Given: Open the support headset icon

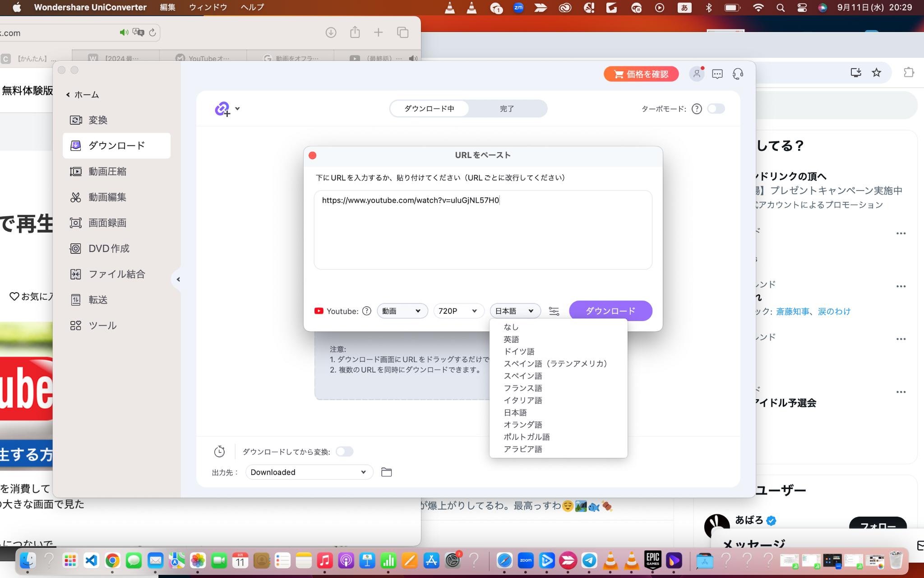Looking at the screenshot, I should tap(738, 74).
